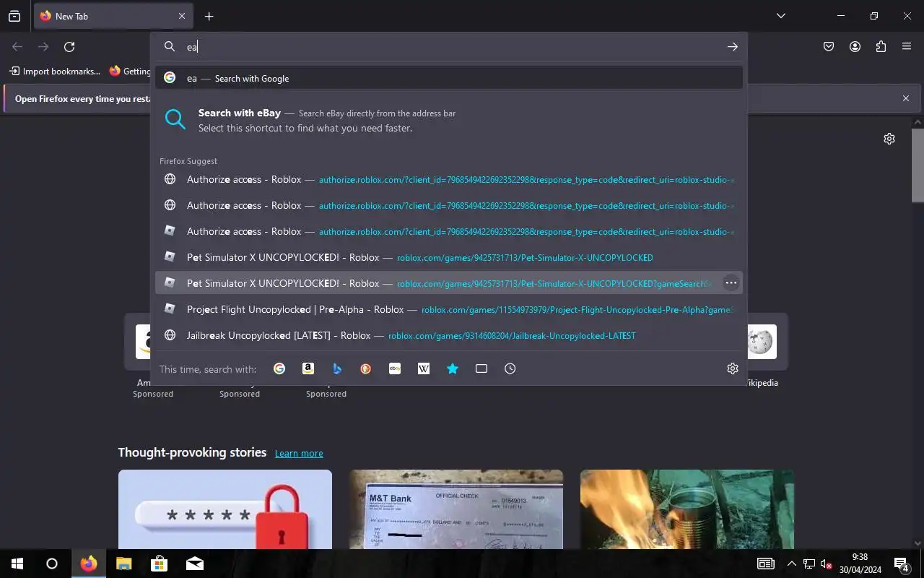Open first Authorize access - Roblox suggestion
This screenshot has width=924, height=578.
click(x=449, y=179)
